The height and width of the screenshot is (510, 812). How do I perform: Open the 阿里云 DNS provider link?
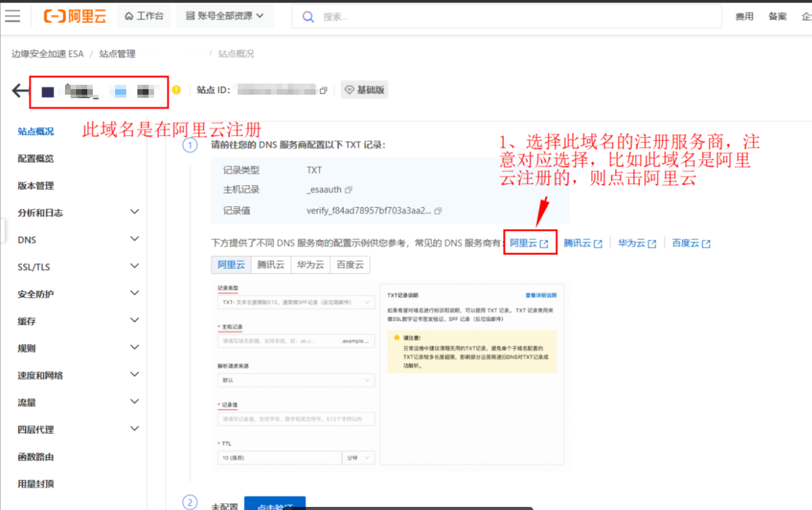coord(529,243)
